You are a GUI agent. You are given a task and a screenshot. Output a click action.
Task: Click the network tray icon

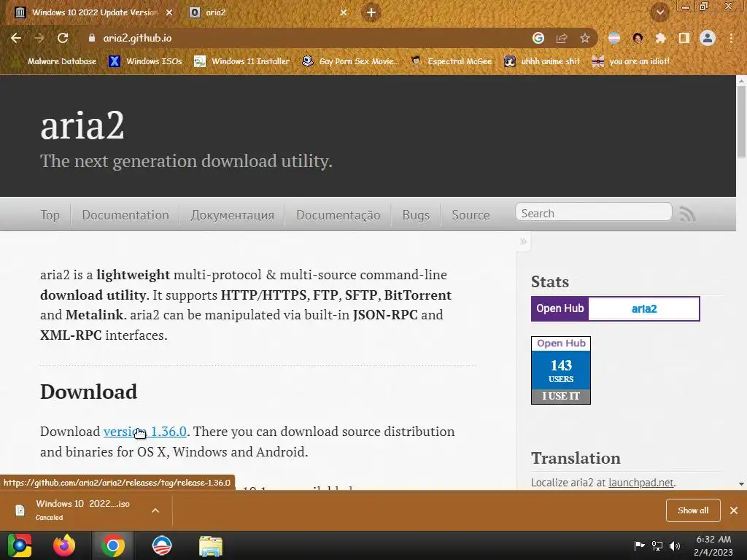click(657, 545)
